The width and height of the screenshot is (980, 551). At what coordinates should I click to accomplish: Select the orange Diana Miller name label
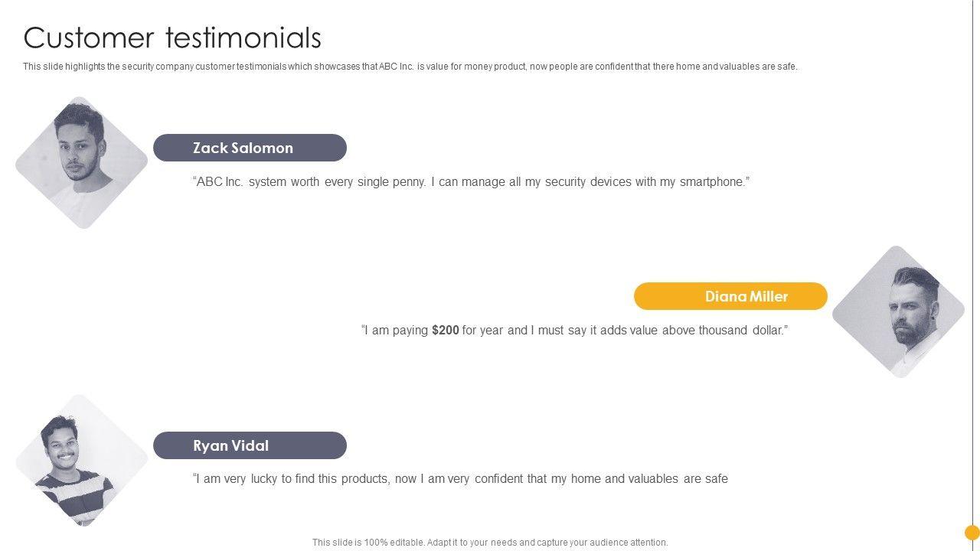point(730,296)
